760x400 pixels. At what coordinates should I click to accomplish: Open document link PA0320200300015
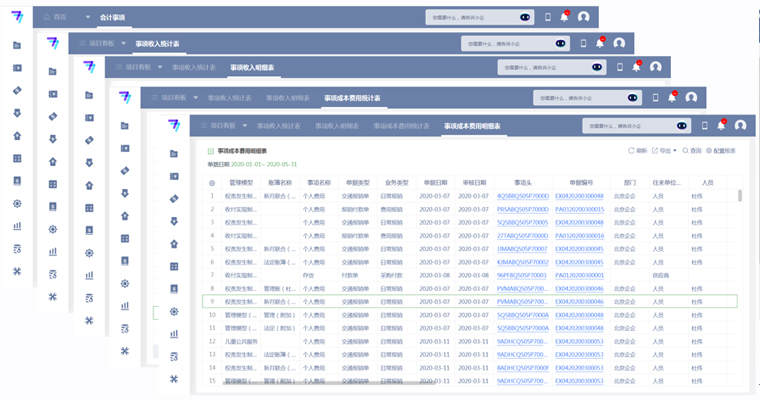[580, 209]
